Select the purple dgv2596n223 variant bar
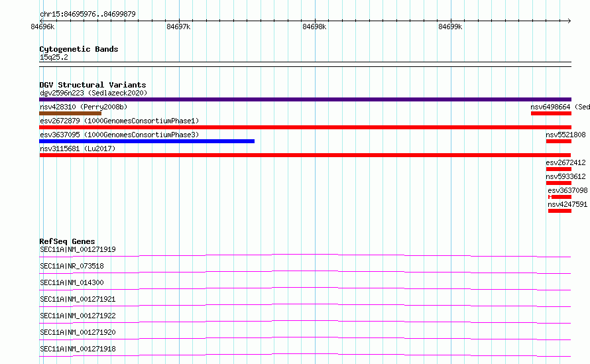 click(305, 99)
